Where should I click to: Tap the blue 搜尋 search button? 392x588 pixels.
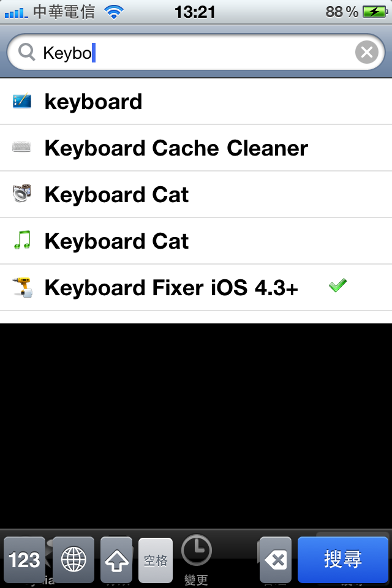coord(343,559)
